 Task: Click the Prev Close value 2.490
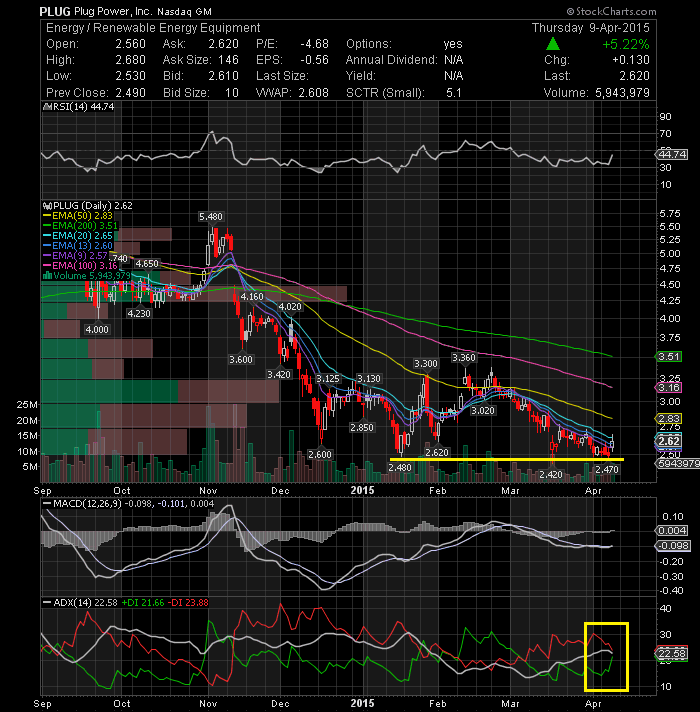[130, 93]
